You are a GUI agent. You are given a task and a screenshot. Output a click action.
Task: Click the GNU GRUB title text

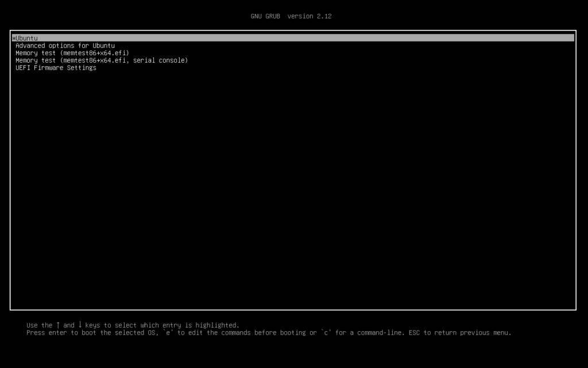[x=265, y=16]
